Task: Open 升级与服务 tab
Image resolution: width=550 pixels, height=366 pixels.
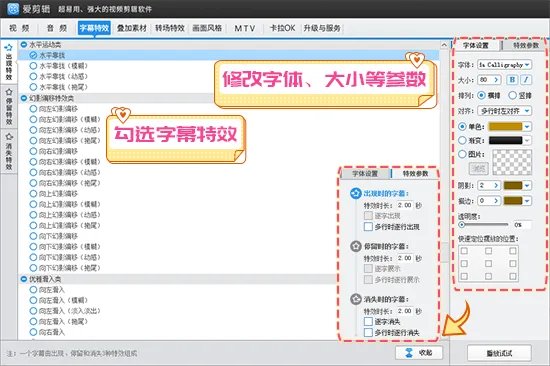Action: pyautogui.click(x=322, y=28)
